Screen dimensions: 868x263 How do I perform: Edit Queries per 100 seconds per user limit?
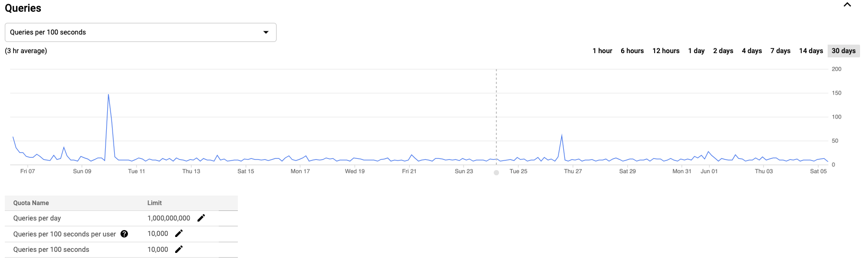coord(179,233)
